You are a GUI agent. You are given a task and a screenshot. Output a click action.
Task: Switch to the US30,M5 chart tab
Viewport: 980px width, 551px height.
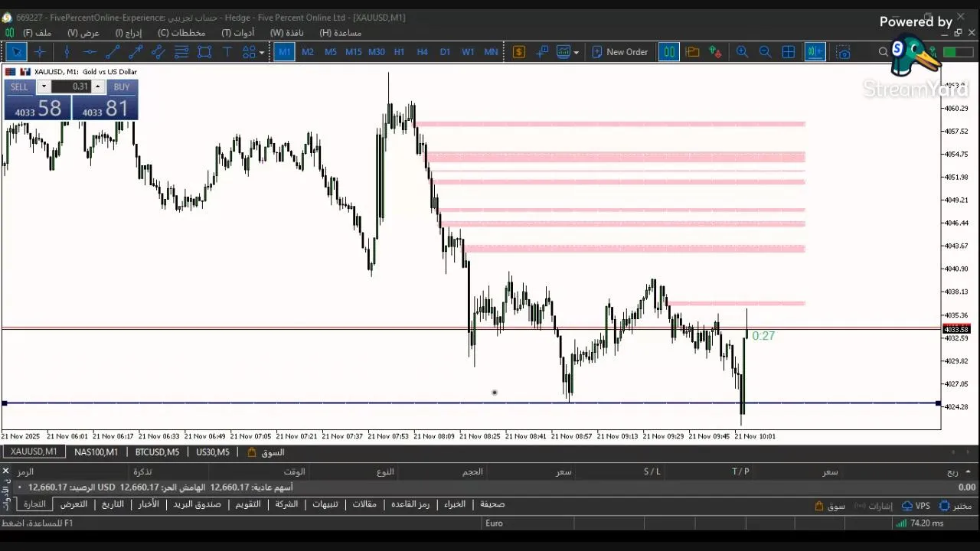(x=213, y=452)
